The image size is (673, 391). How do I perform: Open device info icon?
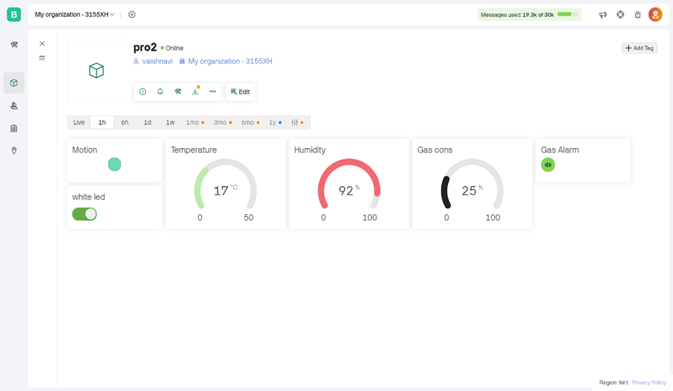(142, 91)
